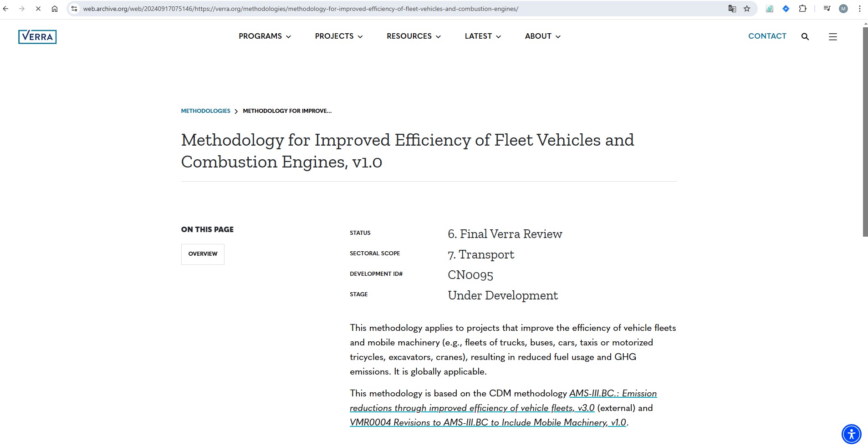Image resolution: width=868 pixels, height=446 pixels.
Task: Bookmark this page with star icon
Action: point(747,9)
